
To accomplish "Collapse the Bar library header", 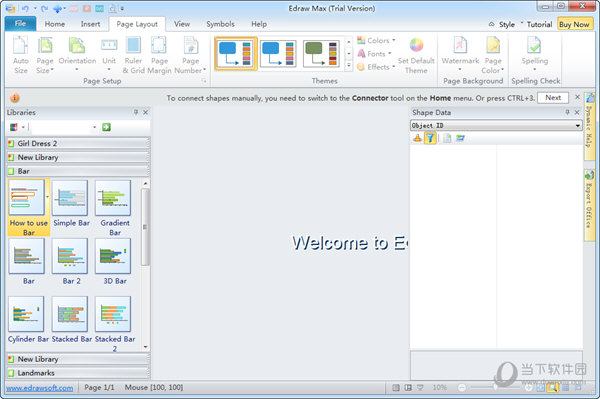I will (78, 171).
